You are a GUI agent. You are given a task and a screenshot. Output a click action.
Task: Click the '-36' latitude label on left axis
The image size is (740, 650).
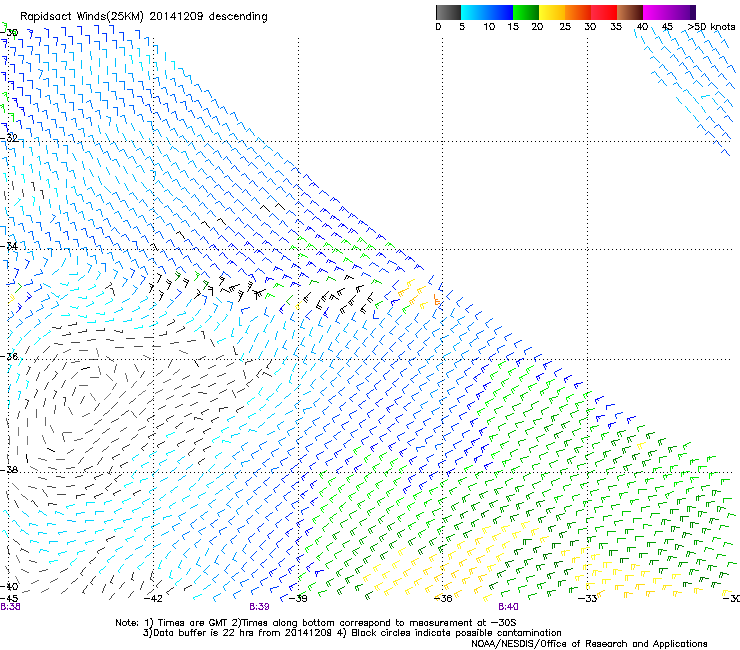9,356
